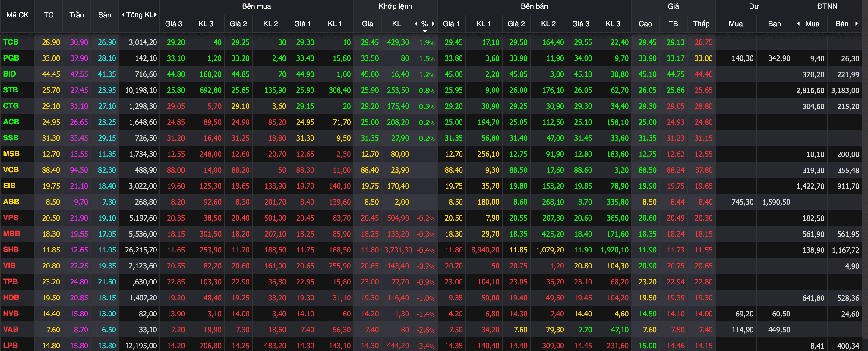Click the Khớp lệnh KL column header
This screenshot has height=351, width=868.
point(396,24)
